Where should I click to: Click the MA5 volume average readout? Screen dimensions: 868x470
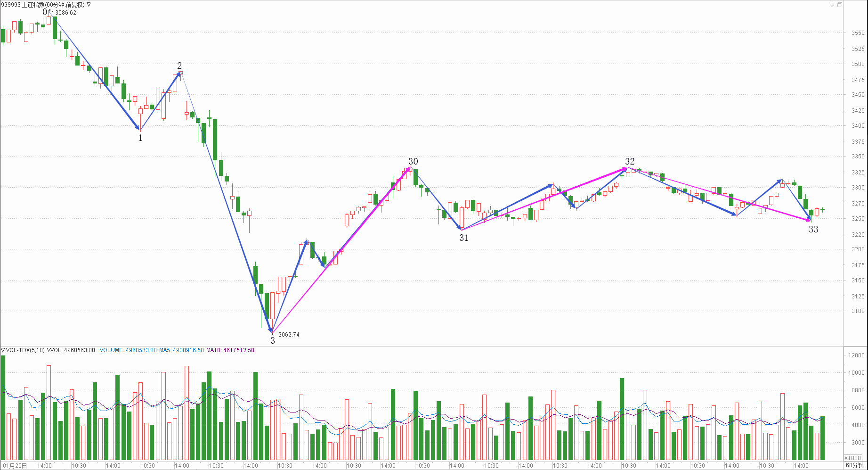181,350
